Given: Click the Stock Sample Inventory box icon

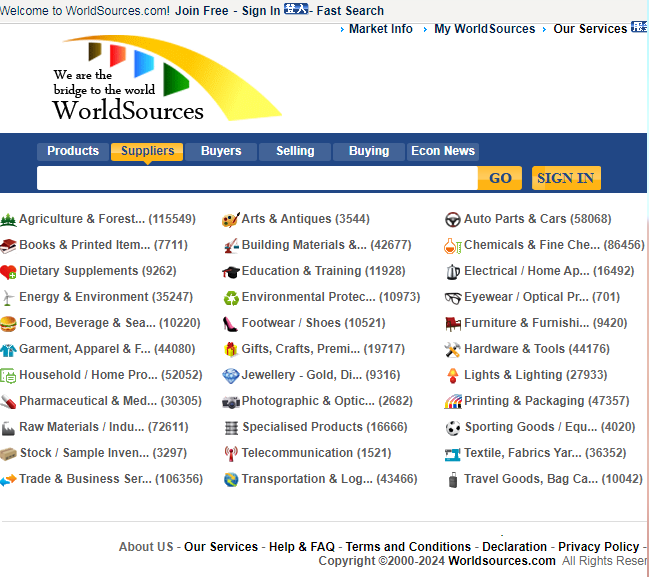Looking at the screenshot, I should pyautogui.click(x=8, y=454).
